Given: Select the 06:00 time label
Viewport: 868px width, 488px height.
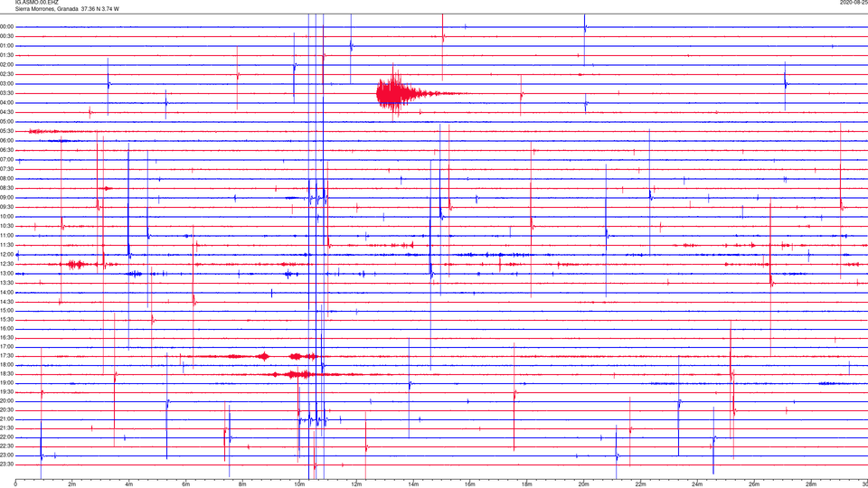Looking at the screenshot, I should pos(7,140).
